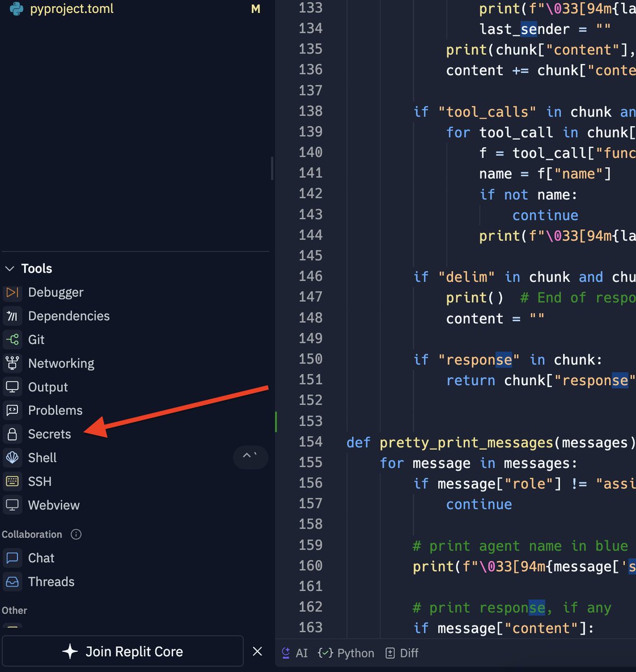Image resolution: width=636 pixels, height=672 pixels.
Task: Click the 'content = ""' line 148
Action: click(495, 319)
